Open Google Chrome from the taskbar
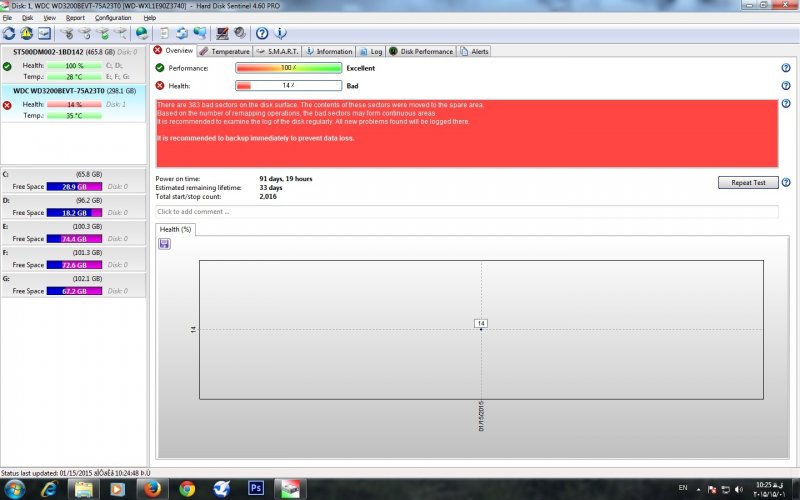 click(187, 489)
